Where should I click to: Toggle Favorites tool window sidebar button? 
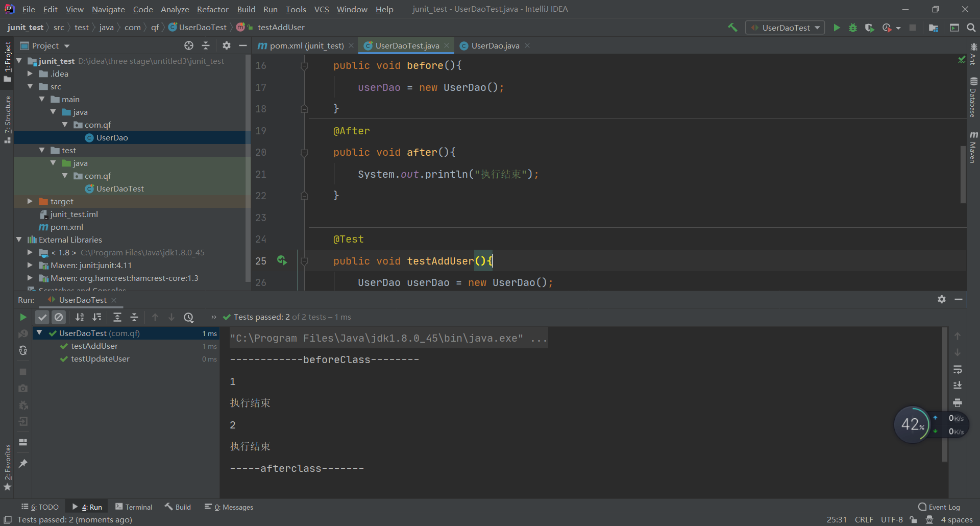pos(7,467)
